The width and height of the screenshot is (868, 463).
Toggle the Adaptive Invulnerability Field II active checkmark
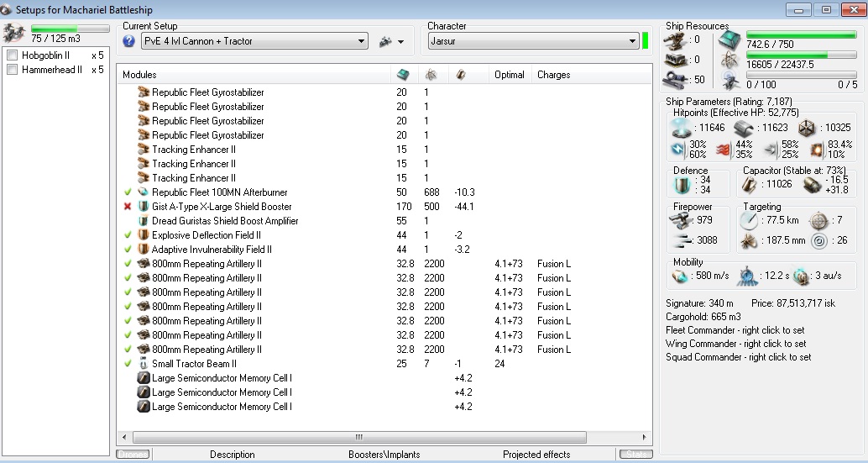click(128, 250)
